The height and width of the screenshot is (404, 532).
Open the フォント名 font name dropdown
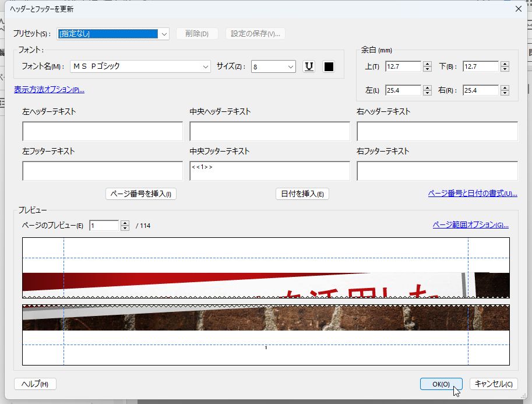click(x=205, y=66)
